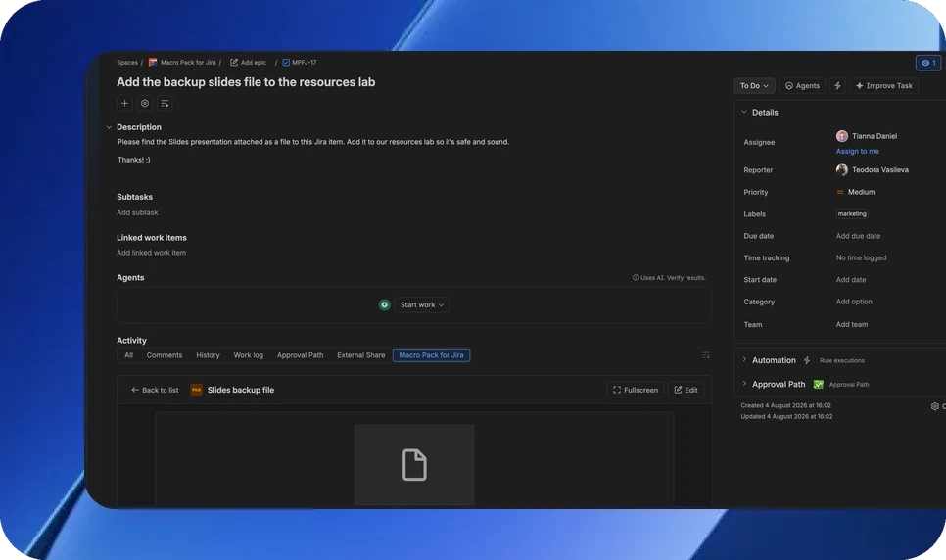Viewport: 946px width, 560px height.
Task: Click the Slides backup file type icon
Action: coord(196,390)
